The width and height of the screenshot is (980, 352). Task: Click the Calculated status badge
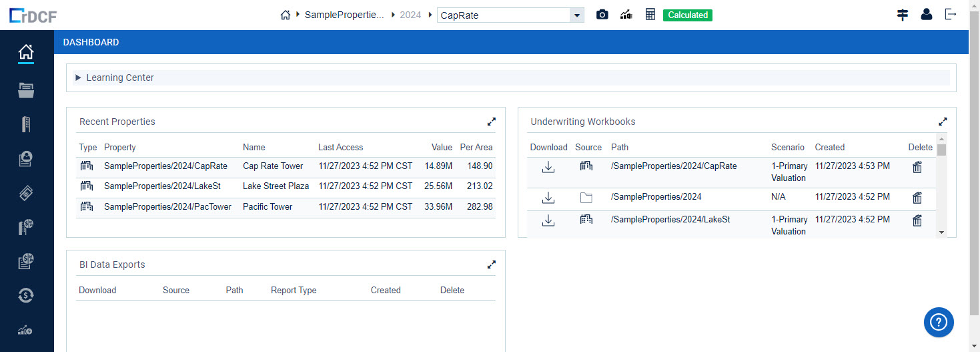click(x=688, y=15)
